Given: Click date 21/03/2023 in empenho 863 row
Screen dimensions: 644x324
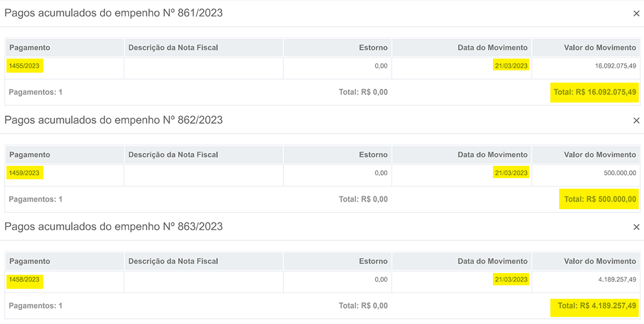Looking at the screenshot, I should [x=511, y=279].
